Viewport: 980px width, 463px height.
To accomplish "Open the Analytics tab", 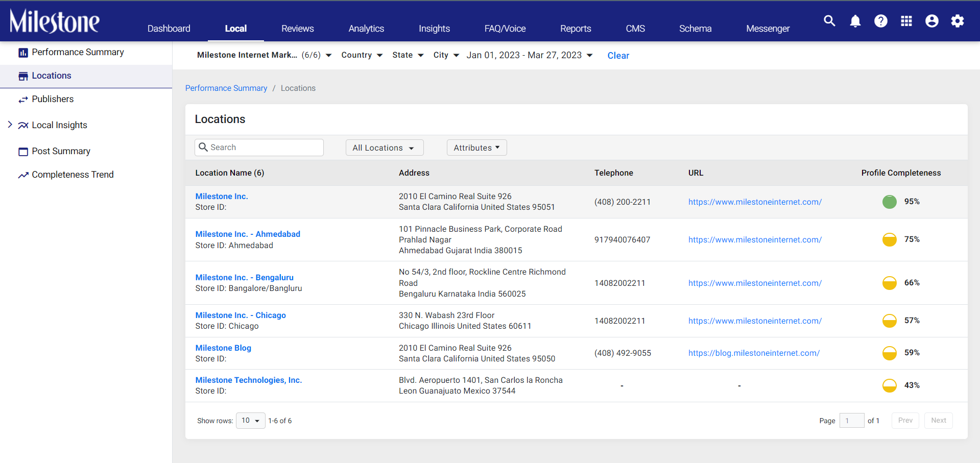I will pyautogui.click(x=366, y=29).
